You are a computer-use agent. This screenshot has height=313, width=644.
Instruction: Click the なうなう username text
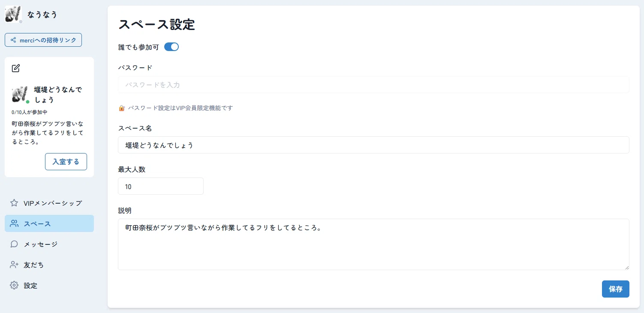(42, 15)
